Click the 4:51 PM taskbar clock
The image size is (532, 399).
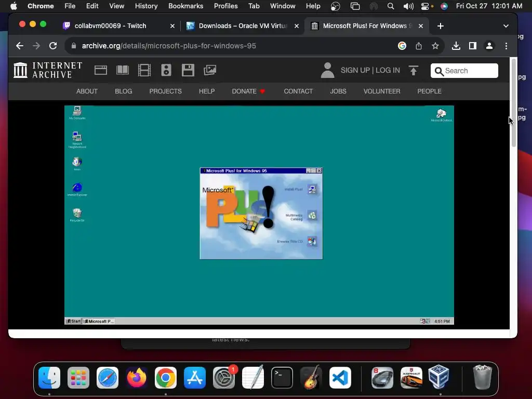coord(442,321)
